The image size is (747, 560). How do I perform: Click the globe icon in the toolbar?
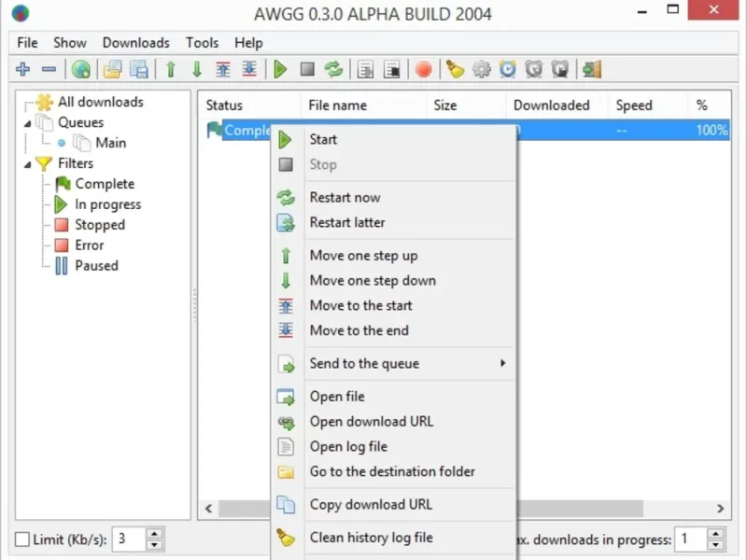(x=81, y=69)
